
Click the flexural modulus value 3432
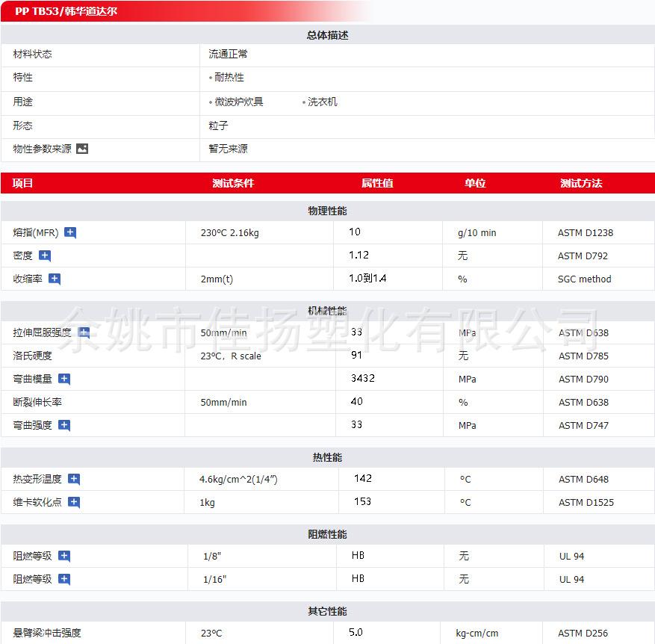[362, 378]
